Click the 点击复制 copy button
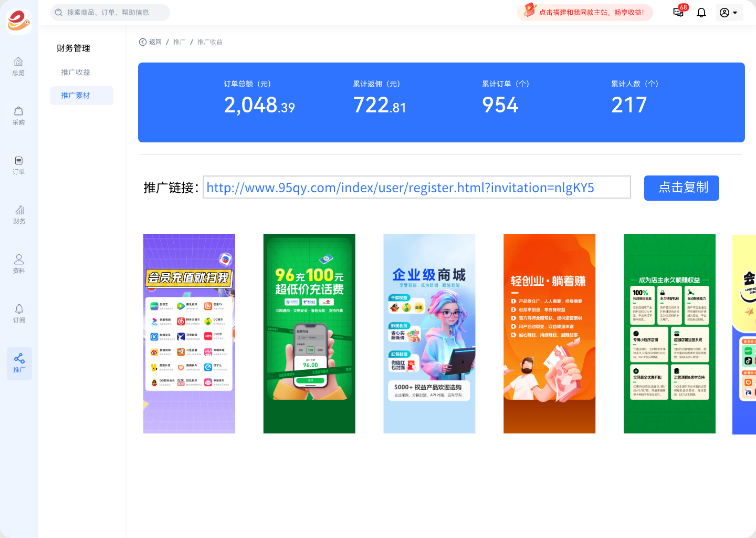Viewport: 756px width, 538px height. [681, 188]
